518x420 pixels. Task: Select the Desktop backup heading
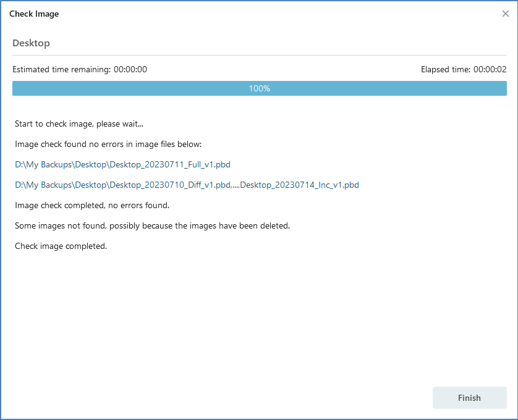[x=31, y=43]
